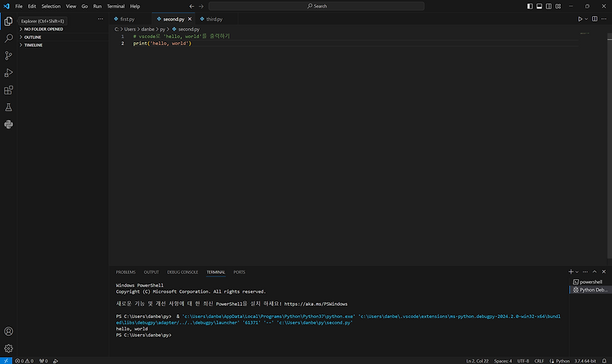
Task: Click 'Ln 2, Col 22' in status bar
Action: 477,361
